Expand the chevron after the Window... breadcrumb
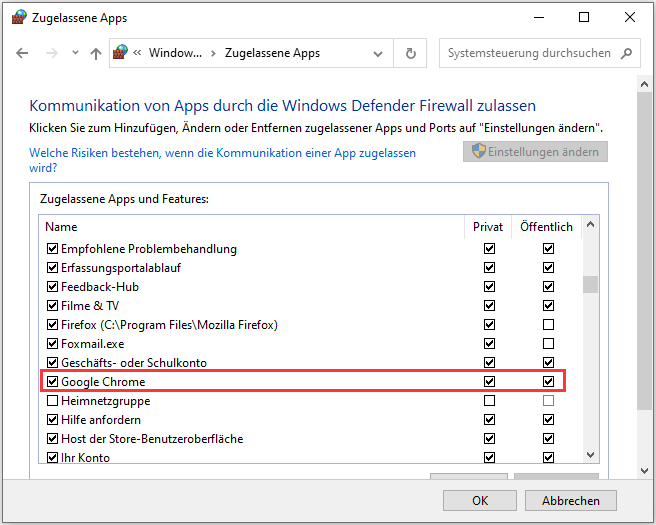Viewport: 656px width, 525px height. pos(213,53)
